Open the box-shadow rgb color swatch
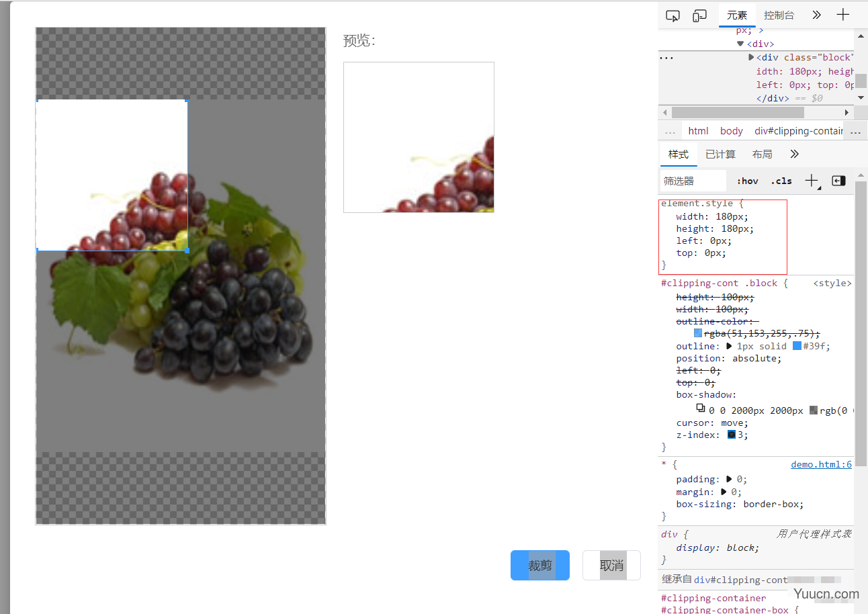Screen dimensions: 868x614 (814, 410)
